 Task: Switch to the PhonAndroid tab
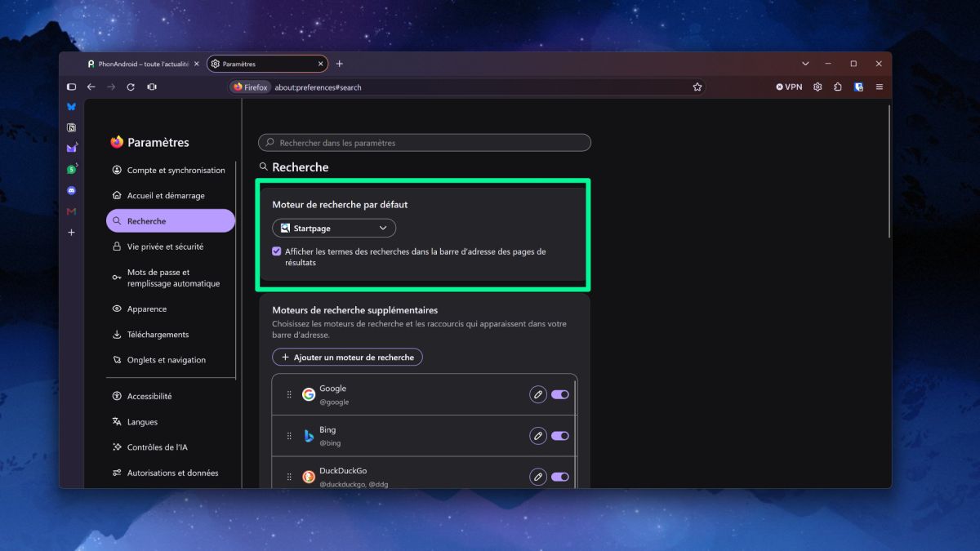click(x=144, y=64)
